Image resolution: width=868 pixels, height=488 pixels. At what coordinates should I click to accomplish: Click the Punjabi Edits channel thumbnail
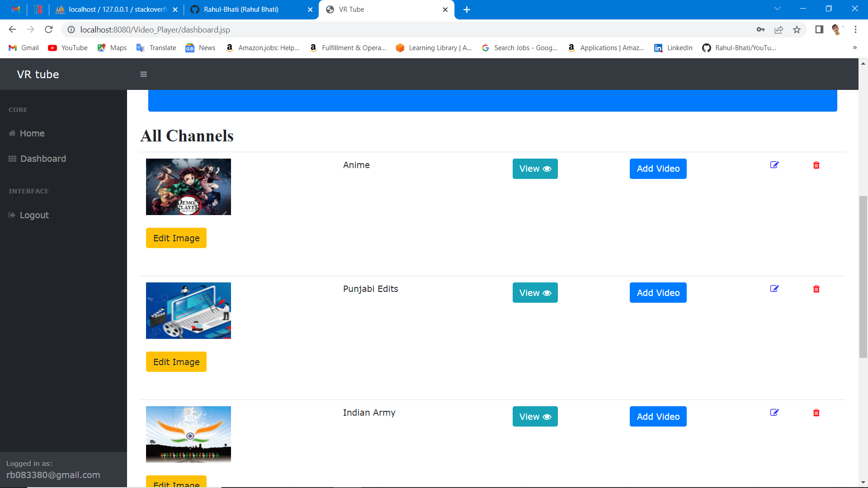189,311
